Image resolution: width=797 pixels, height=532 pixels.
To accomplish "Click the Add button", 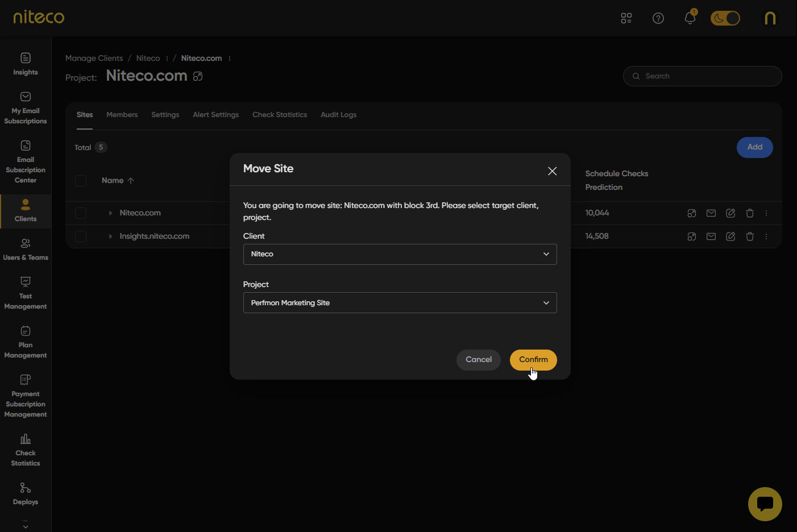I will pos(755,147).
